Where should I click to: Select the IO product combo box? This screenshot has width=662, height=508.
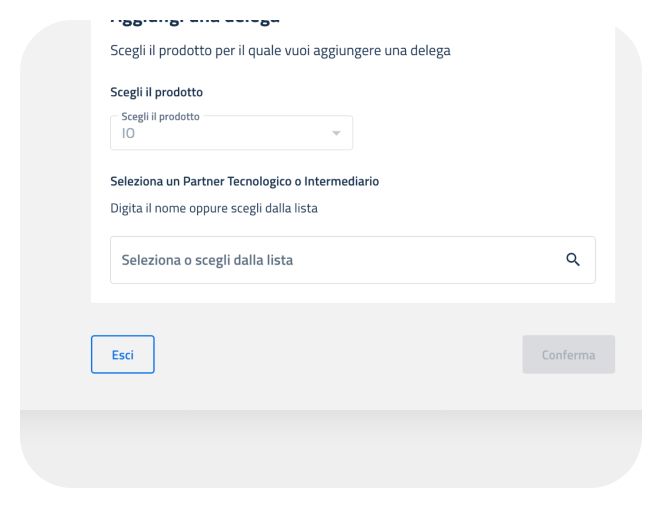(231, 131)
